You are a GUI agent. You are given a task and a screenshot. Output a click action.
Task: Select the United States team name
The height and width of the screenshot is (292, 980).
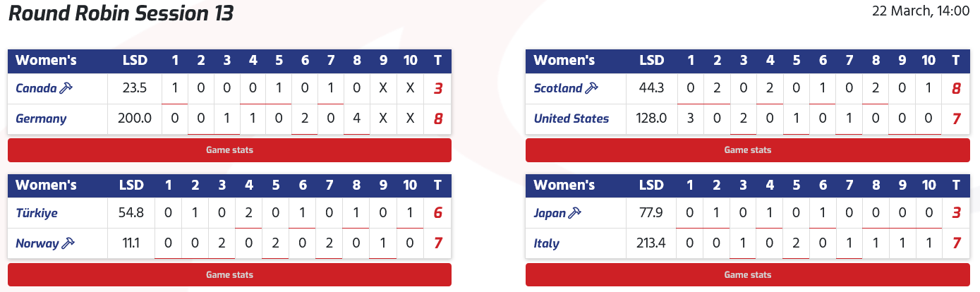(x=571, y=118)
